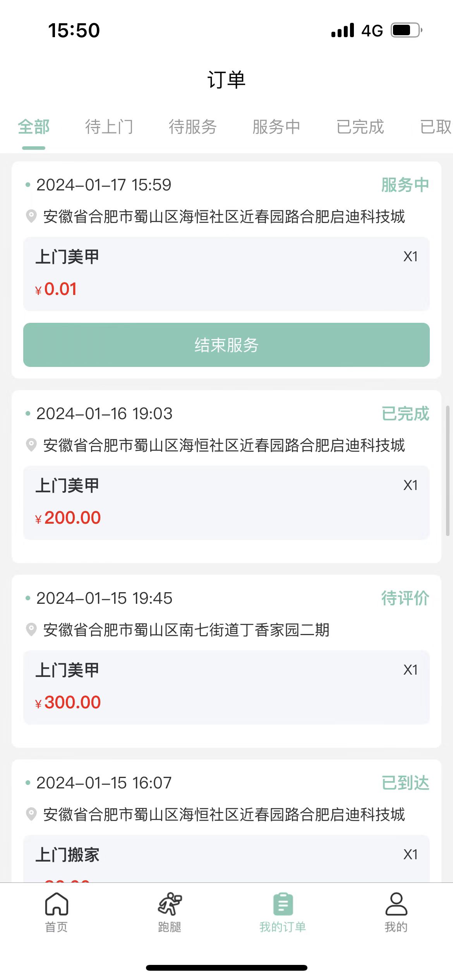This screenshot has width=453, height=980.
Task: Click the vertical scrollbar on the right edge
Action: (448, 470)
